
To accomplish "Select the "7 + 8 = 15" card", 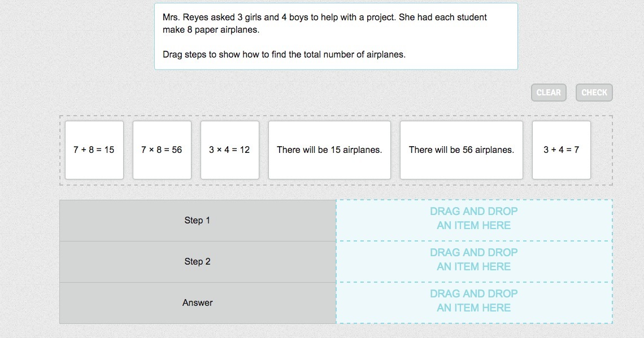I will (x=94, y=150).
